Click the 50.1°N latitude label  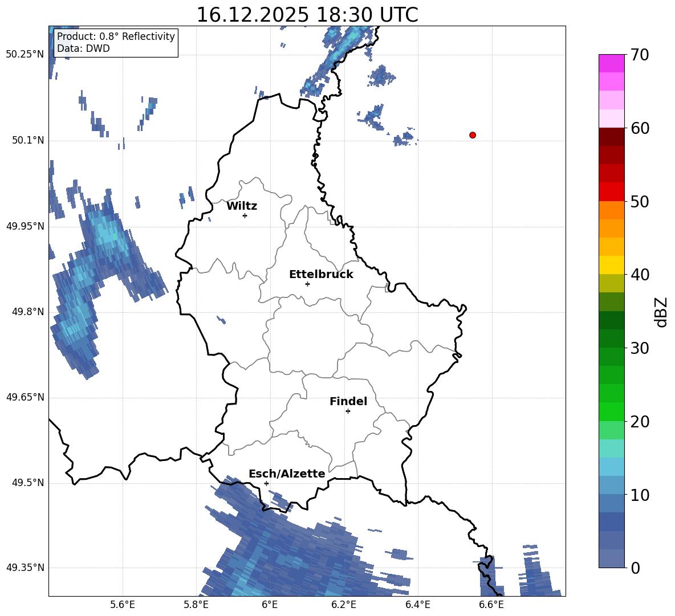click(28, 141)
